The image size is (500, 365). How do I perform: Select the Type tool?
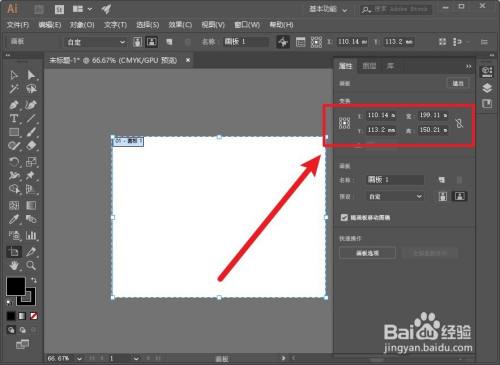(14, 118)
